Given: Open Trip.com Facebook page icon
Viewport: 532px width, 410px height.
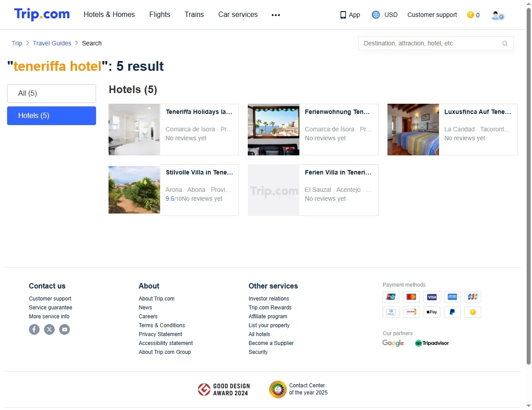Looking at the screenshot, I should click(x=34, y=329).
